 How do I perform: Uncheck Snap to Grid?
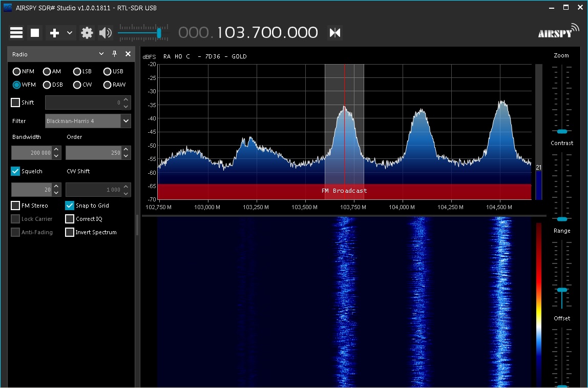point(70,206)
